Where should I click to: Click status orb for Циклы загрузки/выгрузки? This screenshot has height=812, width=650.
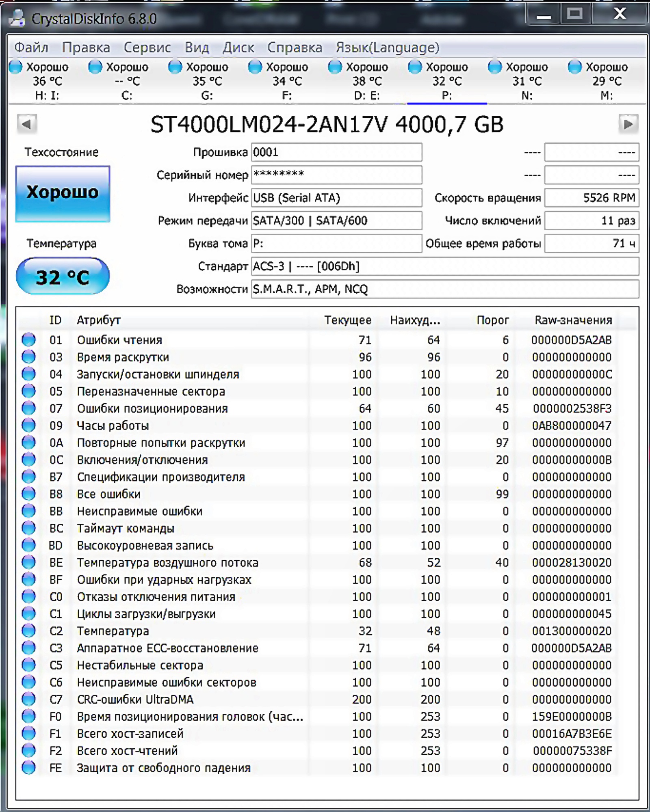coord(28,613)
